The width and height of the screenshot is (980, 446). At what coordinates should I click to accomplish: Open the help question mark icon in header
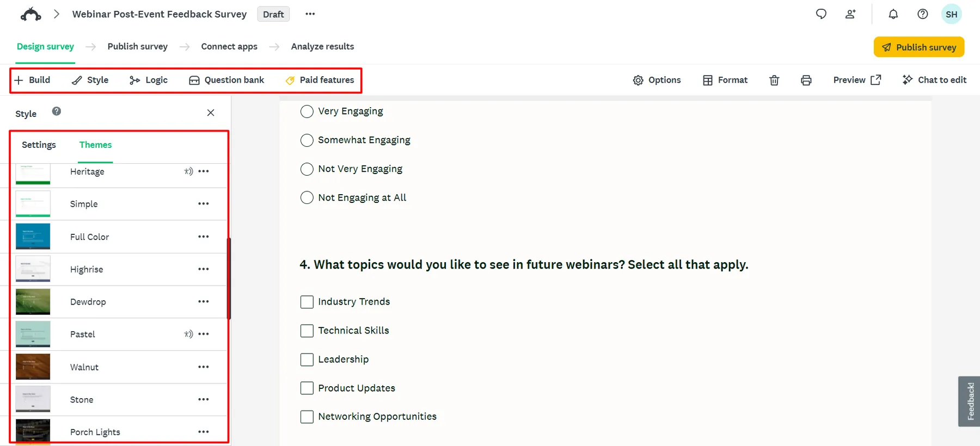(923, 14)
